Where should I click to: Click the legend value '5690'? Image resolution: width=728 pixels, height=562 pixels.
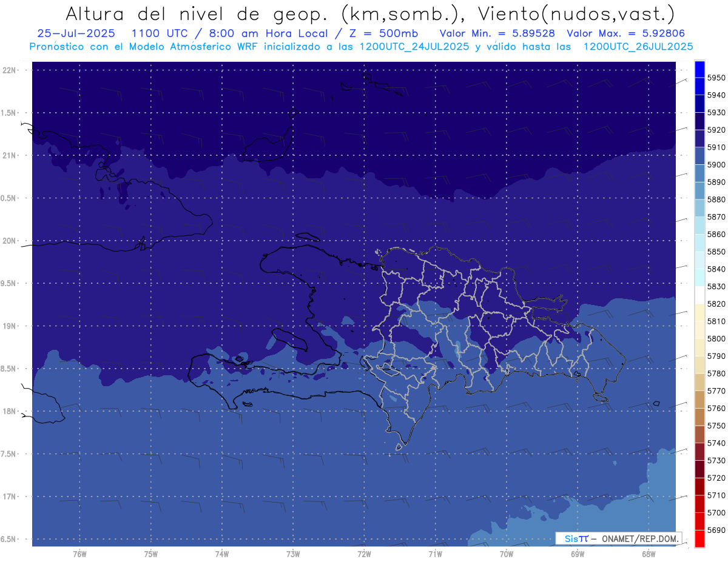(x=716, y=530)
